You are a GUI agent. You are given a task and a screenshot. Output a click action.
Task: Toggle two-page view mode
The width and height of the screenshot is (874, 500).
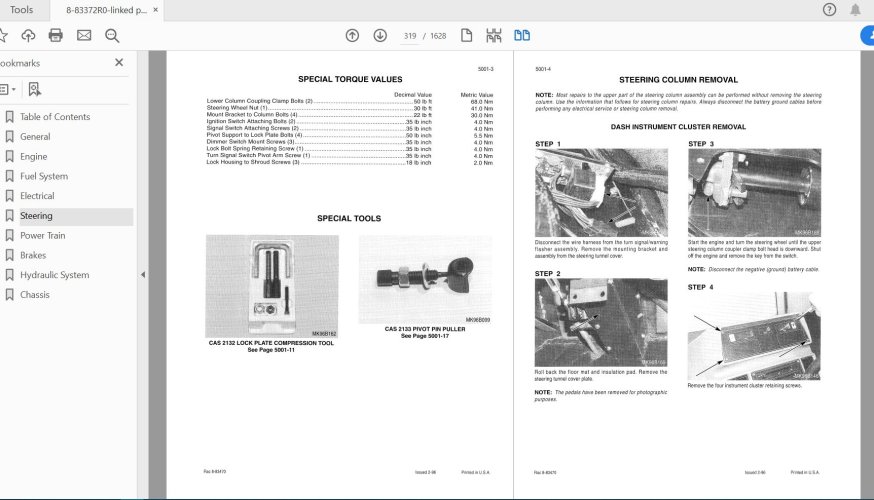[522, 36]
